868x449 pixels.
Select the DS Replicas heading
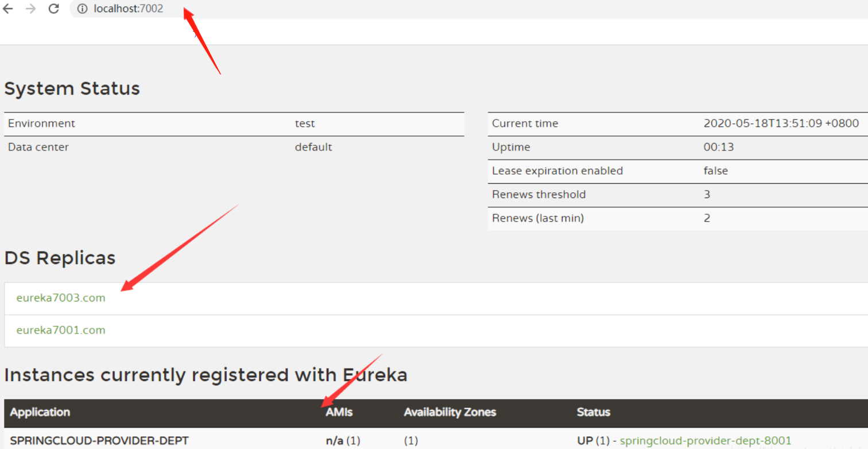point(60,258)
